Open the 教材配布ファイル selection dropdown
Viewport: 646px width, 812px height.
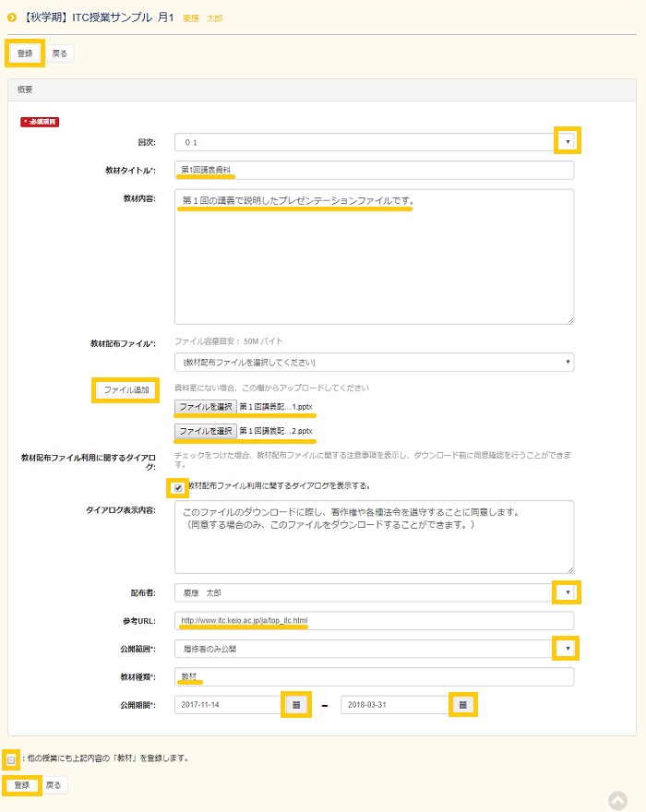[374, 362]
